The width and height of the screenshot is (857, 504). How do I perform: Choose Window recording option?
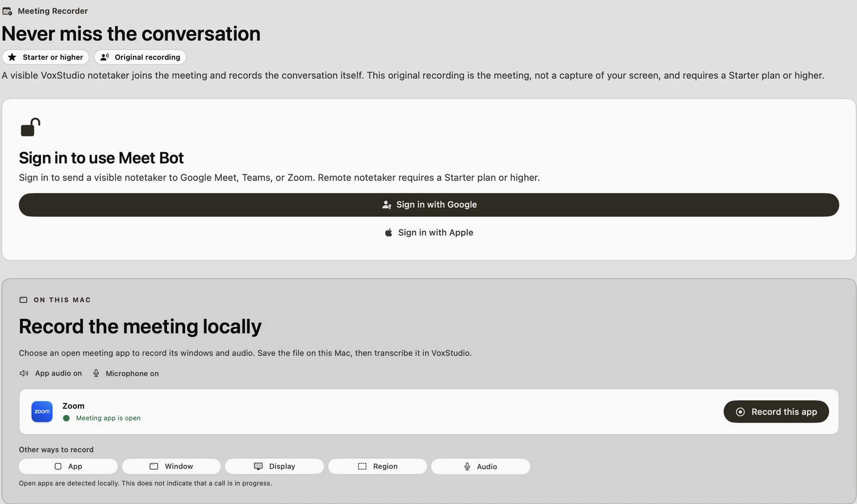171,466
